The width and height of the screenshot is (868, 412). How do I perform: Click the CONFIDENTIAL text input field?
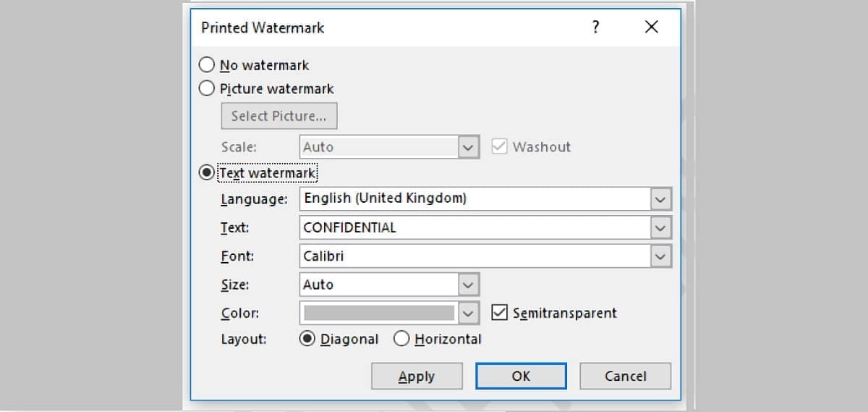coord(474,227)
